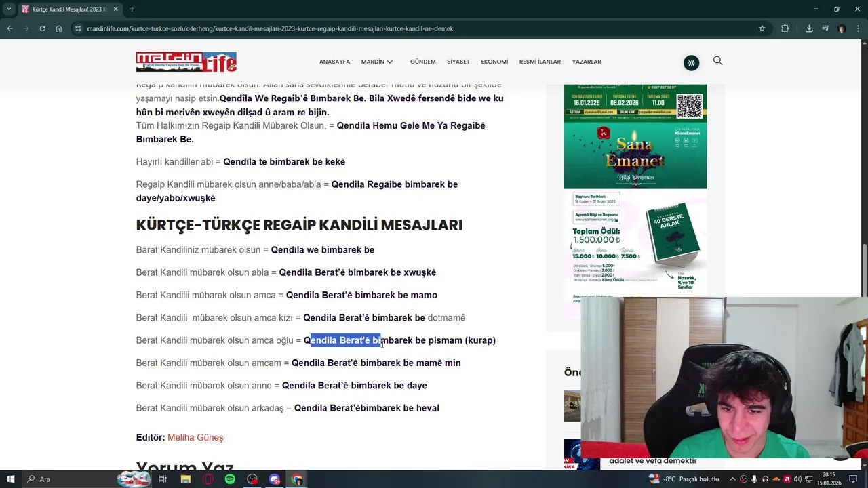Viewport: 868px width, 488px height.
Task: Click the text 'Qendila Berat'ê bimbarek be daye'
Action: 355,386
